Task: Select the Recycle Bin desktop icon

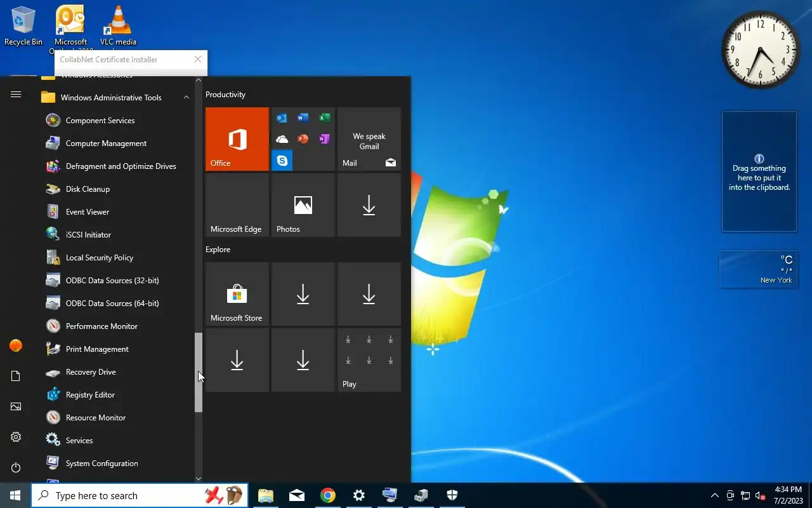Action: (x=23, y=27)
